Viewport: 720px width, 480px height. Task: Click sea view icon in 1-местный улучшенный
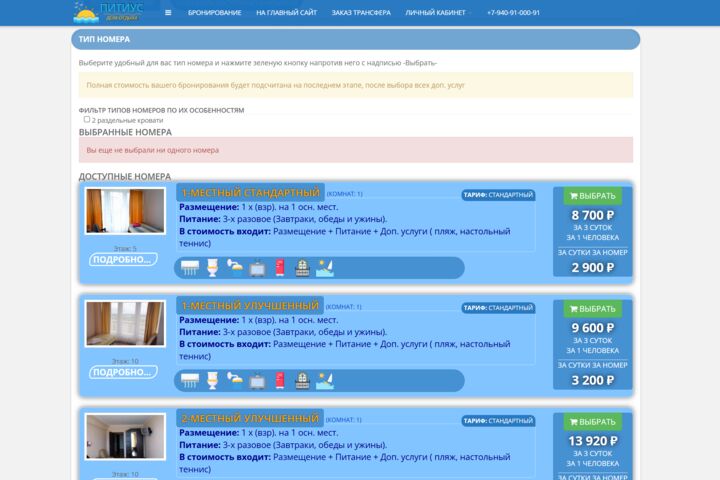click(x=325, y=381)
